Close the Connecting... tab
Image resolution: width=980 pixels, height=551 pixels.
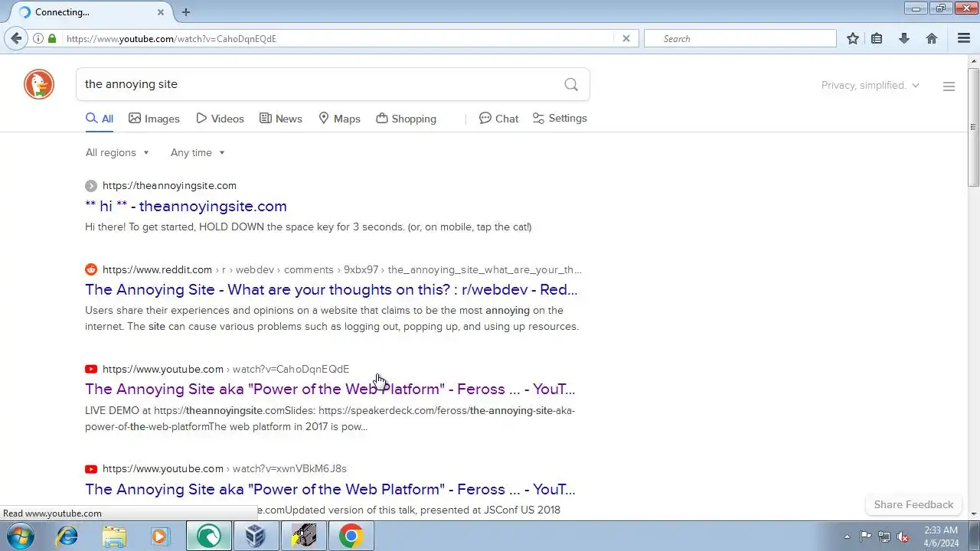tap(161, 11)
